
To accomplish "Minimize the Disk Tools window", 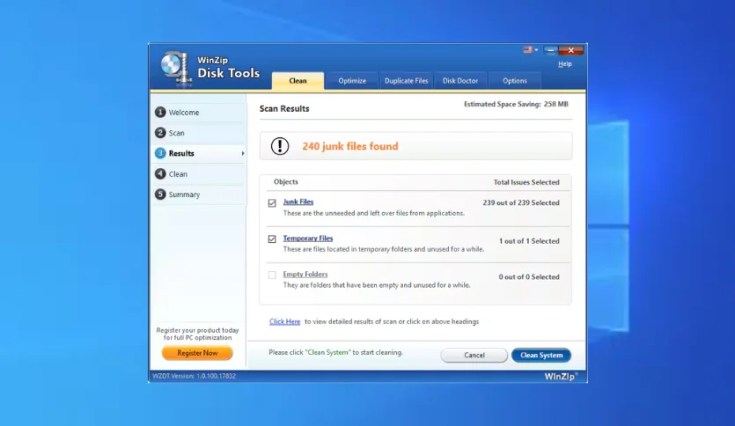I will (550, 50).
